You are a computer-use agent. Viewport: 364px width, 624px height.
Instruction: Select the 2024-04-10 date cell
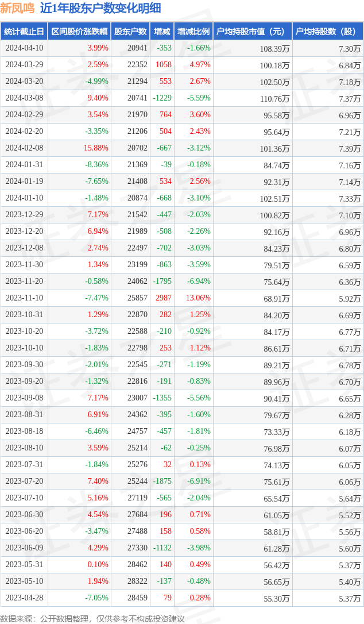24,48
